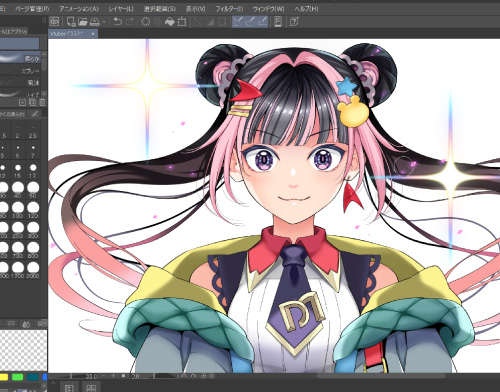Viewport: 500px width, 392px height.
Task: Select the 飛沫 sub tool
Action: pyautogui.click(x=20, y=82)
